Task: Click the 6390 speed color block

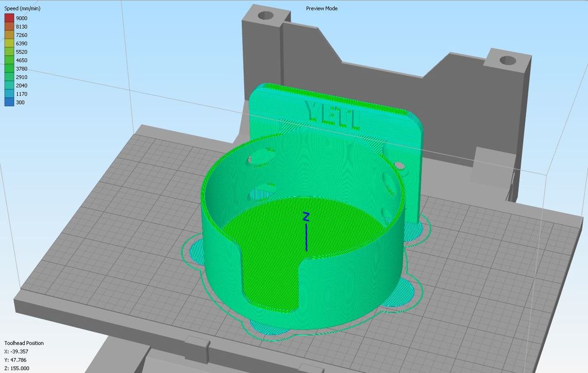Action: (x=9, y=43)
